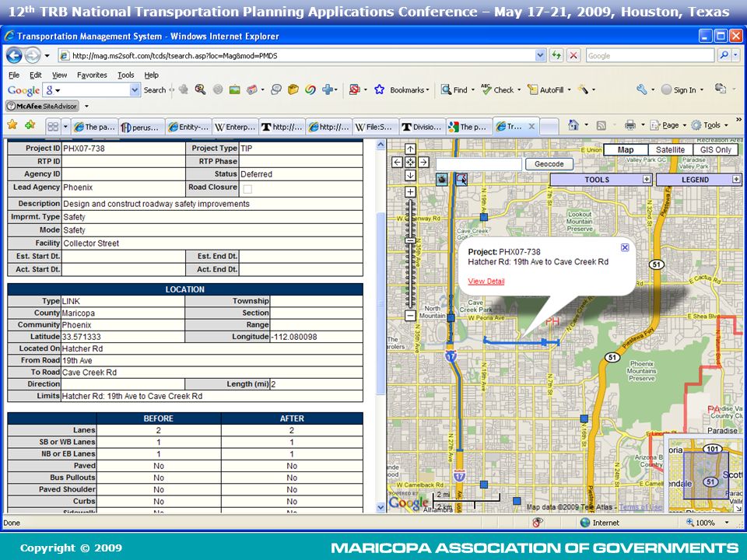Click the McAfee SiteAdvisor button
The width and height of the screenshot is (747, 560).
42,107
